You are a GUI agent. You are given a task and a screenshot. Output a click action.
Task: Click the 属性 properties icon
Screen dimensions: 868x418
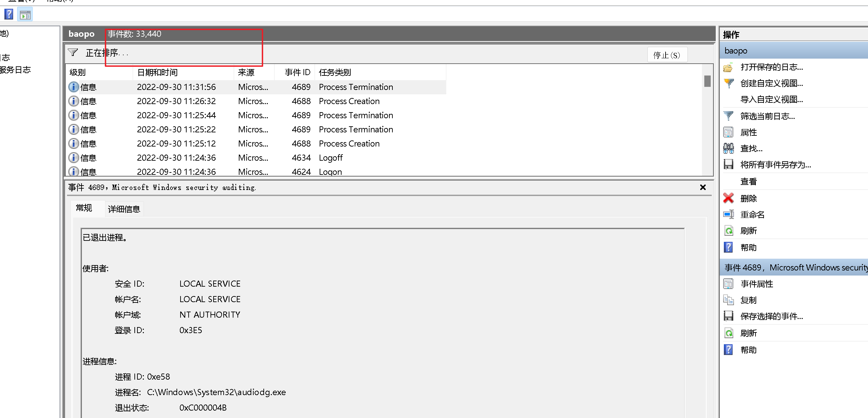coord(728,132)
